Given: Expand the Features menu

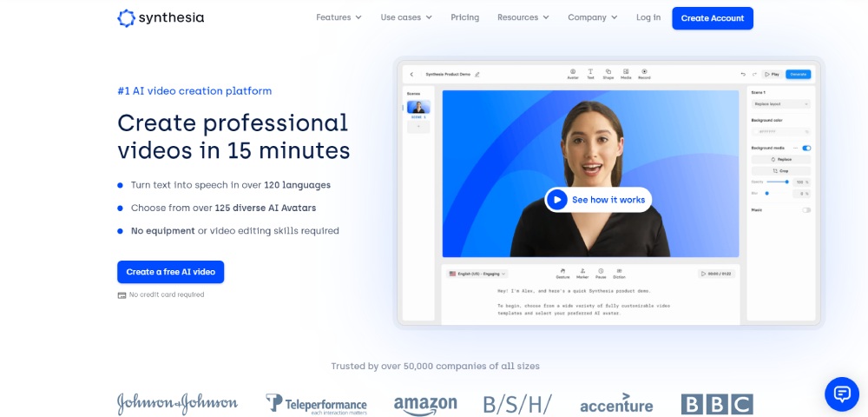Looking at the screenshot, I should [339, 17].
